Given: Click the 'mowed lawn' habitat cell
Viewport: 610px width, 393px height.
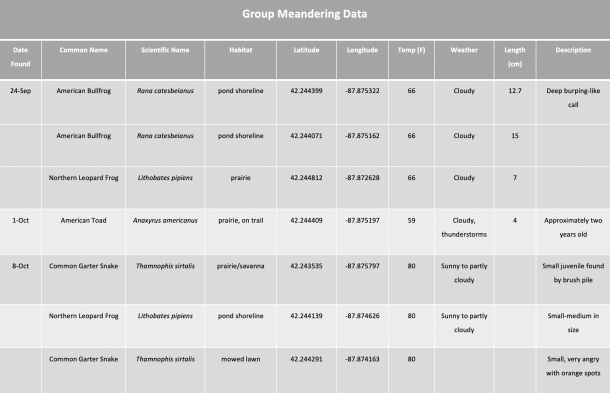Looking at the screenshot, I should pos(240,359).
